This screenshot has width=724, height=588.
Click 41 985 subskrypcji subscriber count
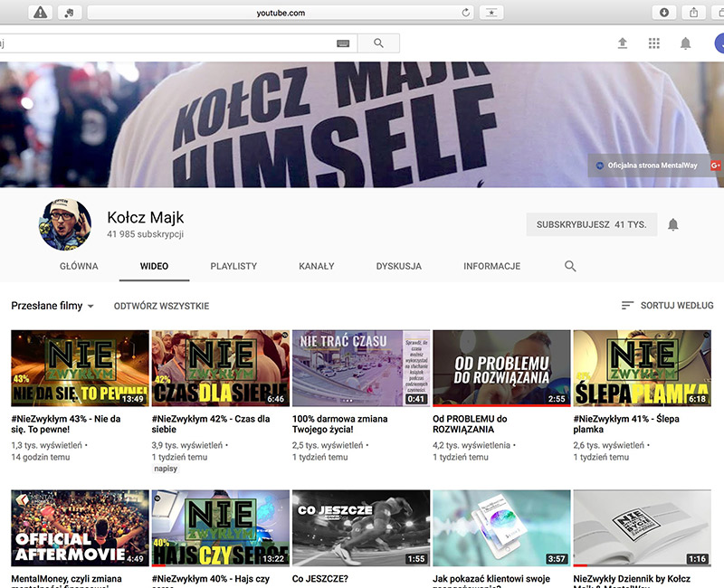coord(146,234)
